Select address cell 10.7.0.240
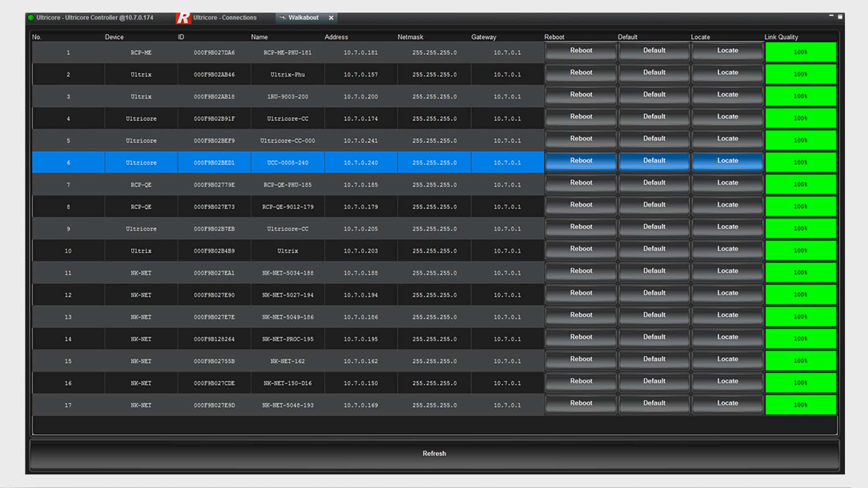This screenshot has width=868, height=488. pyautogui.click(x=361, y=163)
